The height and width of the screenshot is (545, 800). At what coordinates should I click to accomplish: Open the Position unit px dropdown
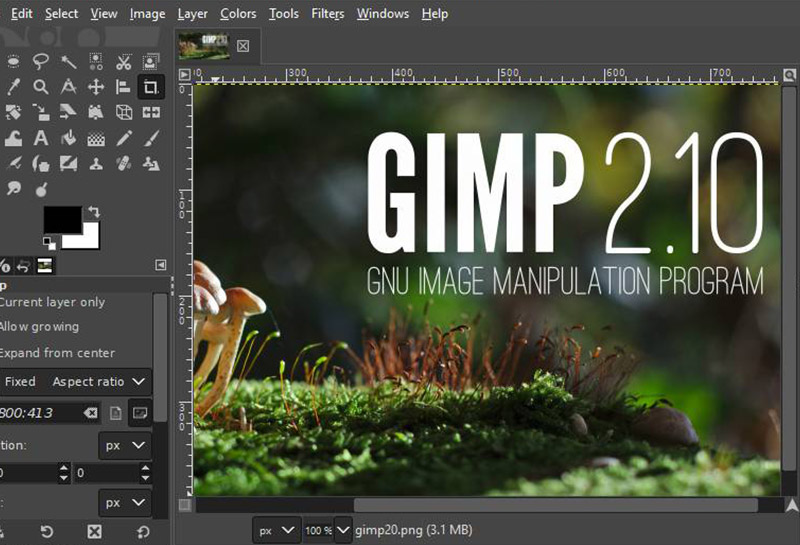(125, 445)
